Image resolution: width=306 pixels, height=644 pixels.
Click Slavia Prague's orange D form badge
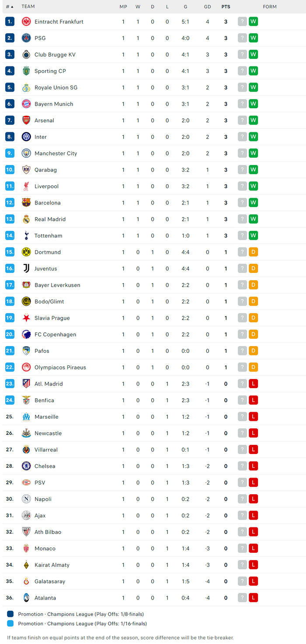click(253, 318)
